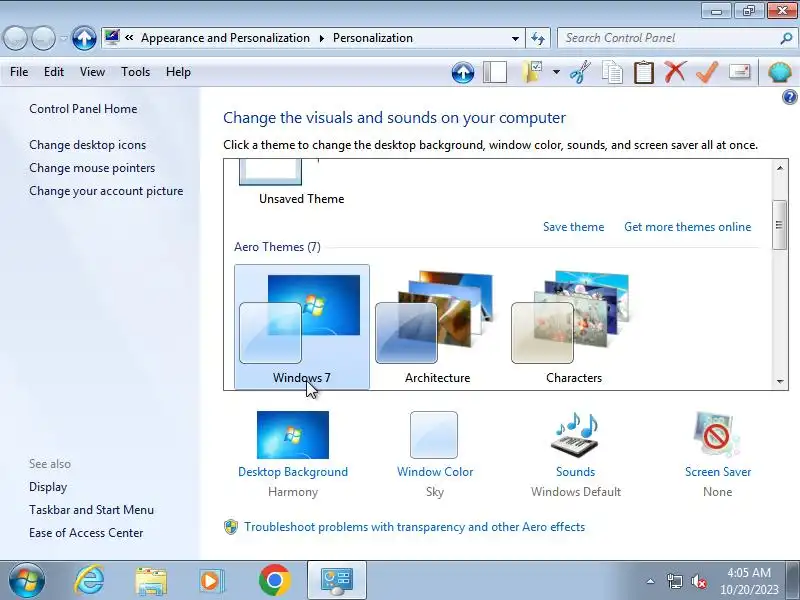Click the Cut scissors toolbar icon
This screenshot has width=800, height=600.
click(x=580, y=72)
